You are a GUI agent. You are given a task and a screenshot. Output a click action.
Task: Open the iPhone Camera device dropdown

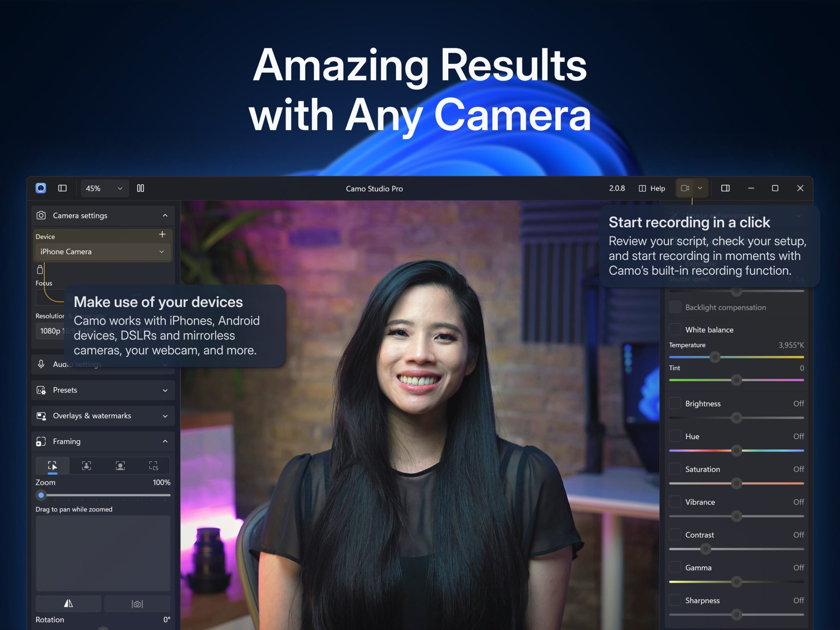pos(102,251)
